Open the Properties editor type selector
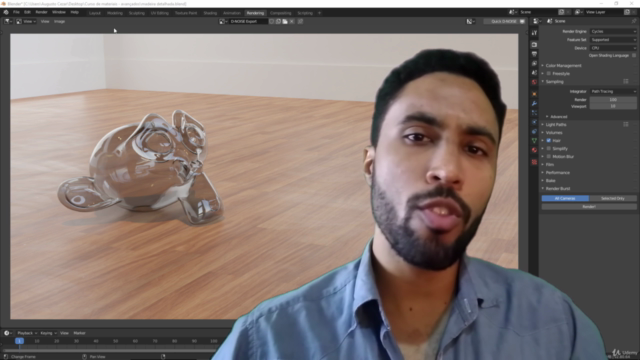The height and width of the screenshot is (360, 640). (x=537, y=21)
